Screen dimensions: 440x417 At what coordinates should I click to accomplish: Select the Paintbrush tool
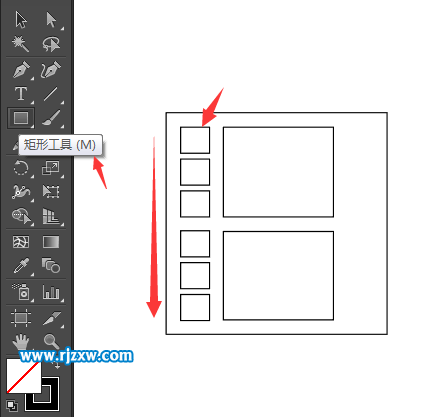pos(51,118)
